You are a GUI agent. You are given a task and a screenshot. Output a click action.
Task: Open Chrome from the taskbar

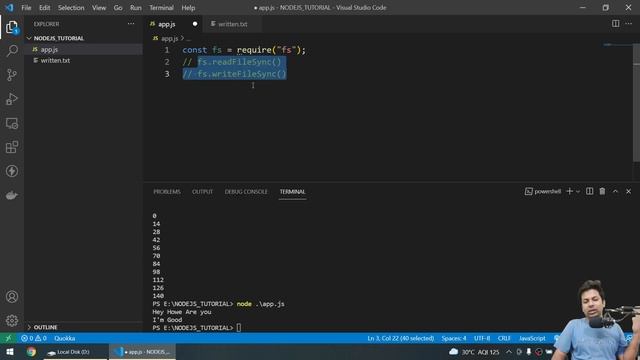click(x=31, y=352)
